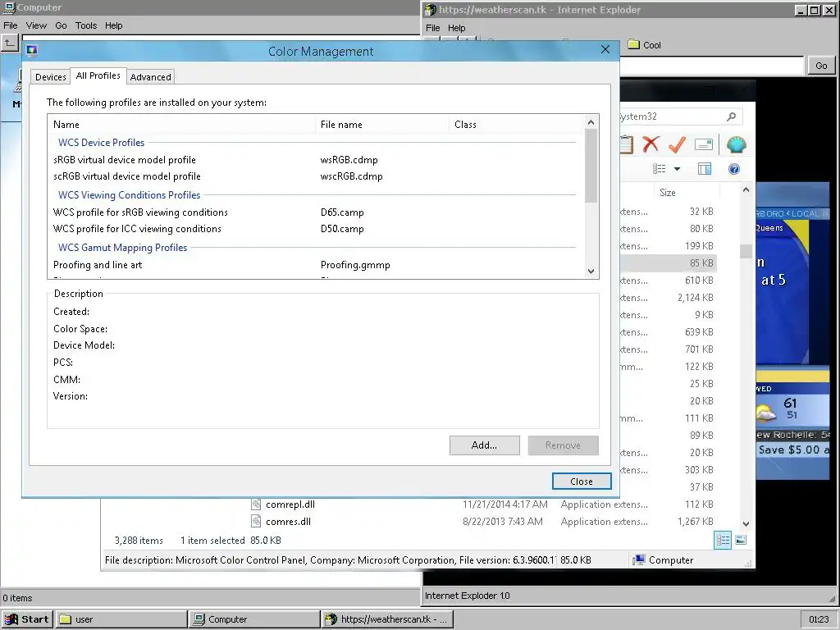Screen dimensions: 840x630
Task: Click the Computer window title bar icon
Action: (x=9, y=7)
